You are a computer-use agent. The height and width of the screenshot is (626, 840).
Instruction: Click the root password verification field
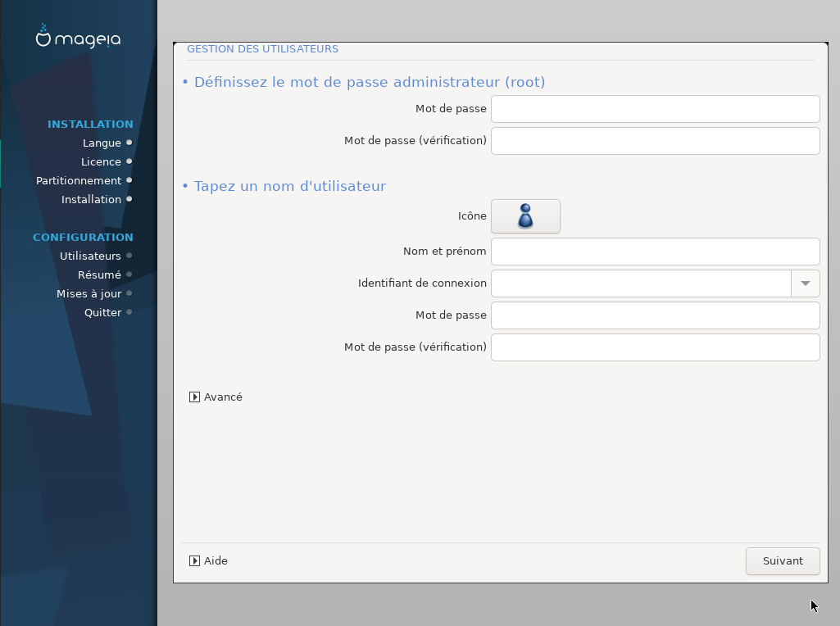655,141
